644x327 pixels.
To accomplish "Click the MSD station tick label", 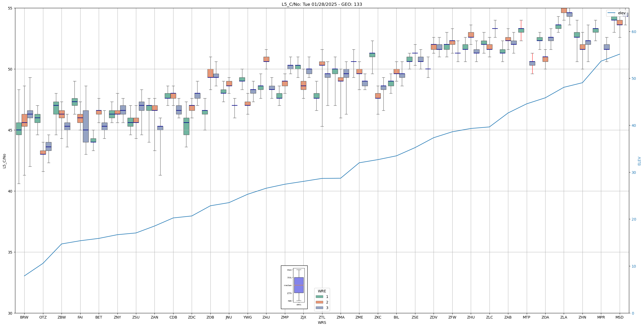I will point(619,317).
